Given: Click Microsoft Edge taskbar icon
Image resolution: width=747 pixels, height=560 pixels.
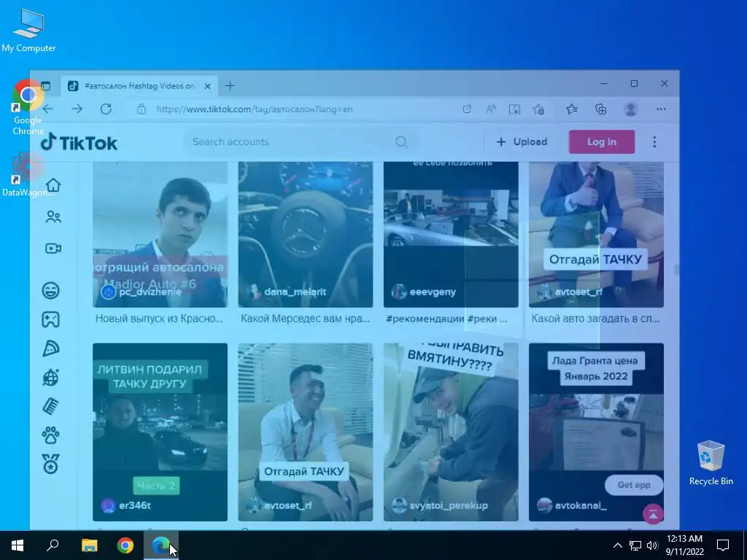Looking at the screenshot, I should click(x=161, y=545).
